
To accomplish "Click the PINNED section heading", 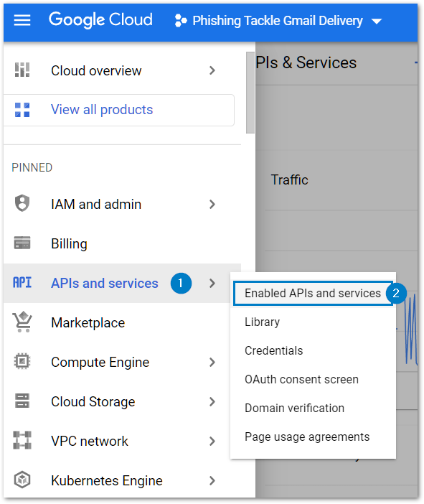I will [32, 168].
